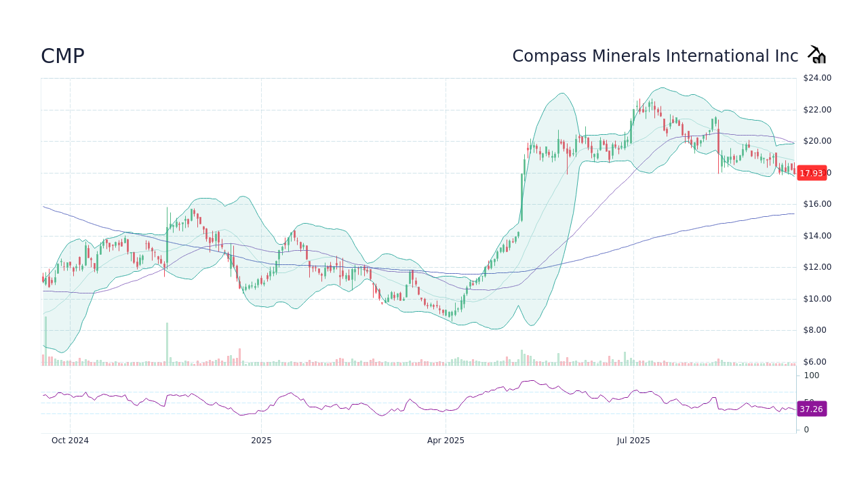Click the purple 37.26 RSI badge
The height and width of the screenshot is (488, 868).
812,409
